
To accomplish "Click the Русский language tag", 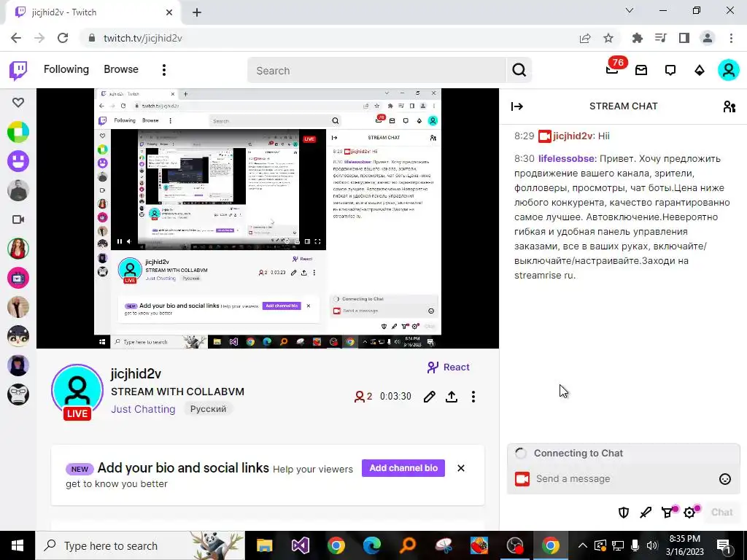I will (208, 409).
